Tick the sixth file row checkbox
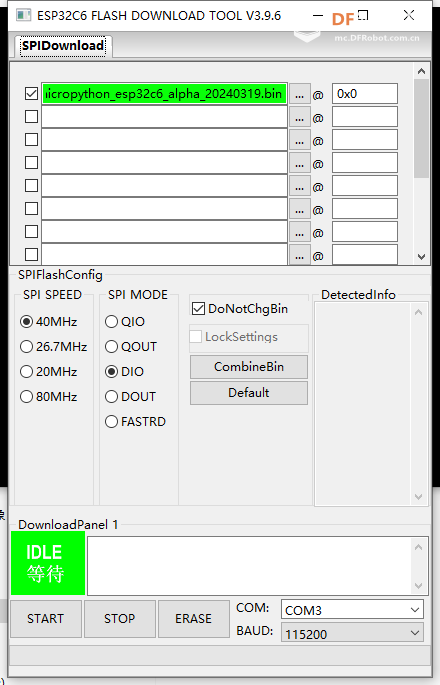This screenshot has width=440, height=685. (31, 209)
